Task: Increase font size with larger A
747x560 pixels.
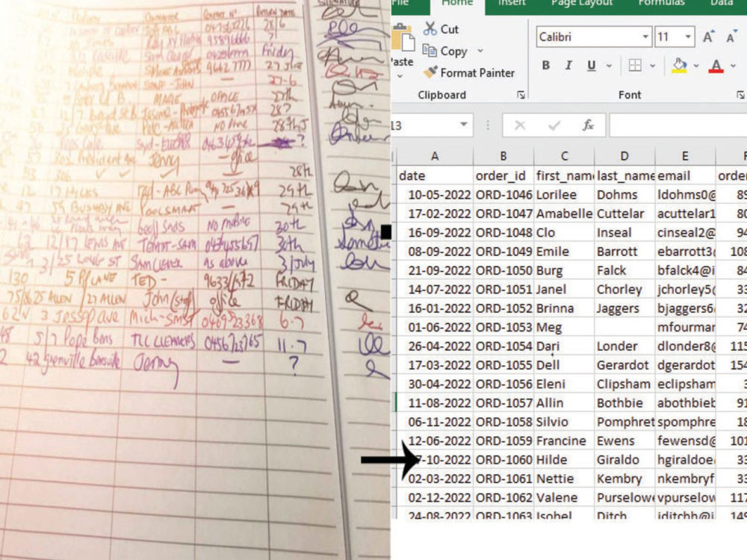Action: [708, 37]
